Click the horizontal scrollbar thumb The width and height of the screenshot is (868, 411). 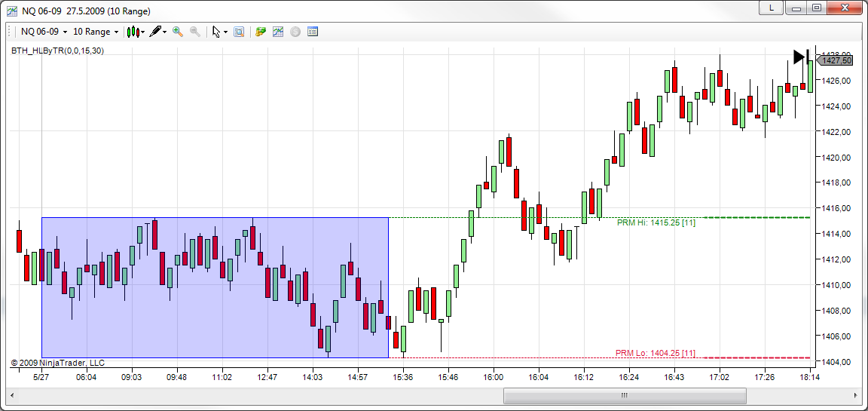point(625,395)
